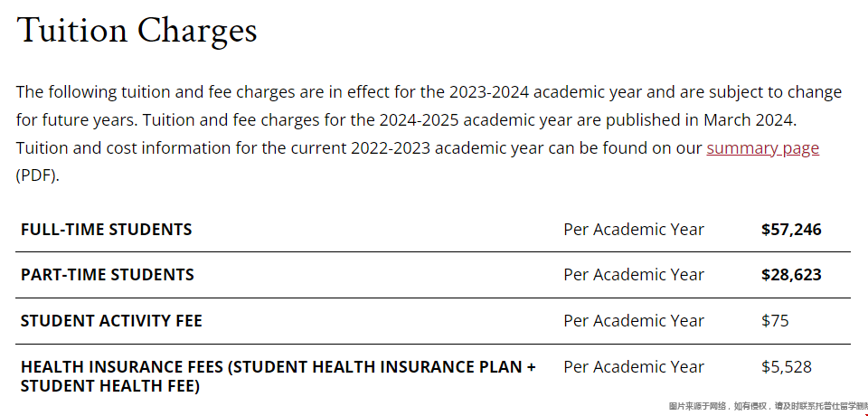Click the Tuition Charges heading
This screenshot has width=868, height=416.
pyautogui.click(x=137, y=31)
